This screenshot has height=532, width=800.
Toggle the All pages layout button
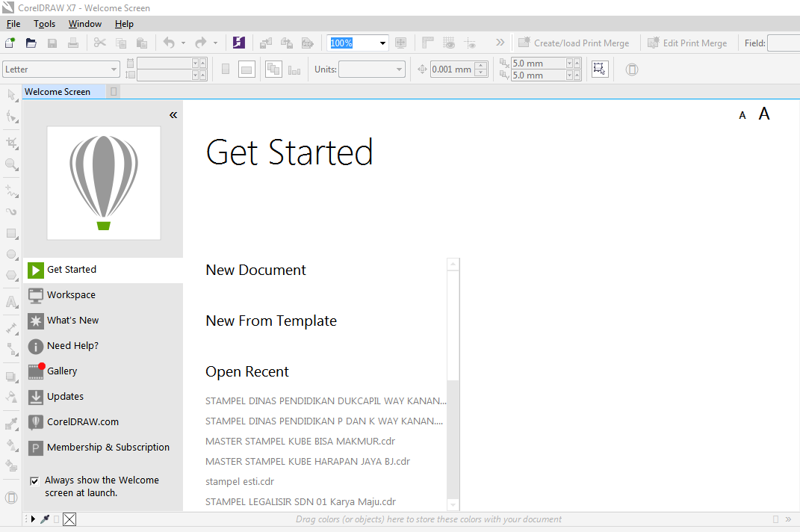coord(273,69)
